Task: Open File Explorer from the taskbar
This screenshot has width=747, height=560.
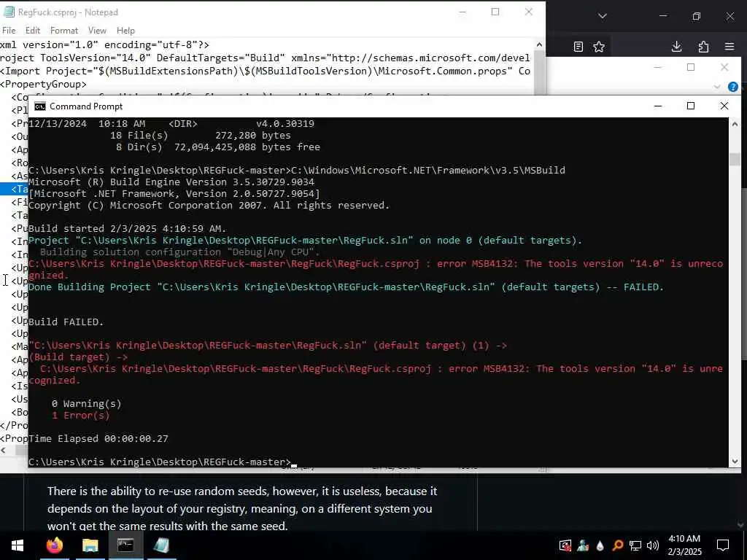Action: coord(90,545)
